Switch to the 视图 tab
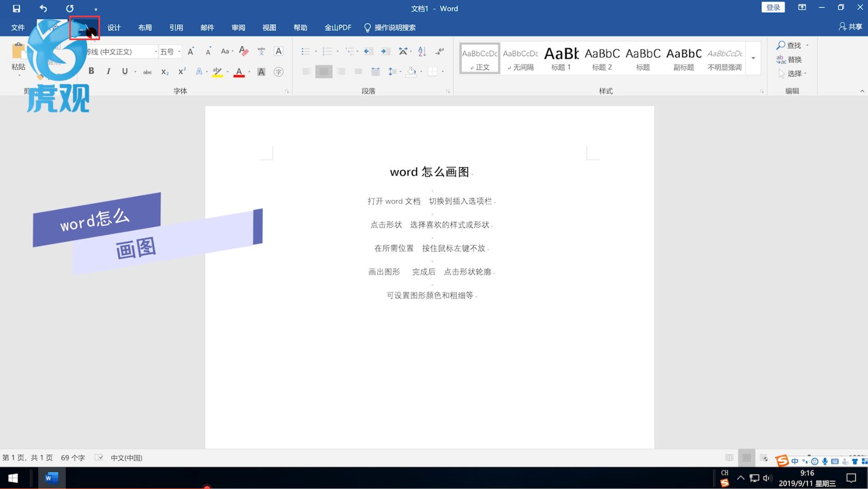This screenshot has width=868, height=489. coord(269,27)
